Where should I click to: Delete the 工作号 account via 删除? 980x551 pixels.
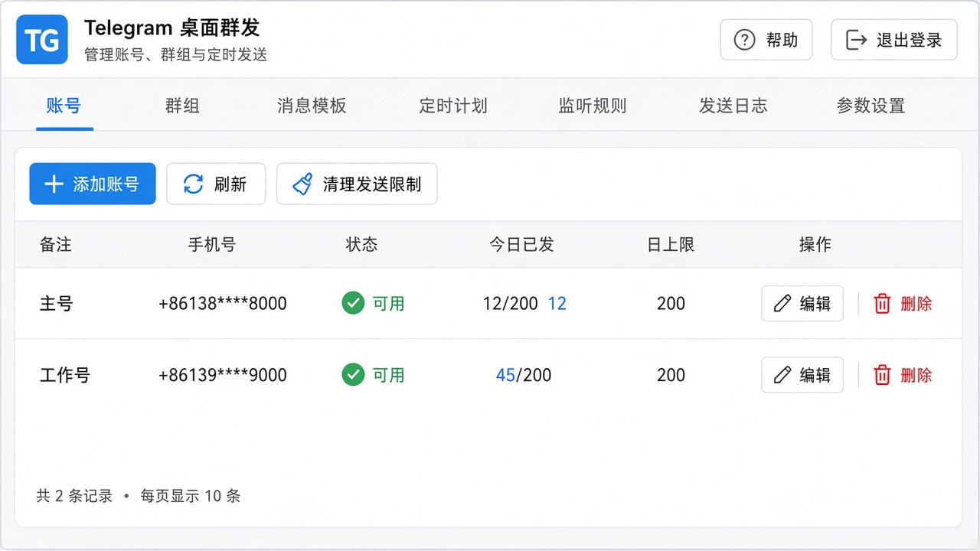(x=903, y=375)
